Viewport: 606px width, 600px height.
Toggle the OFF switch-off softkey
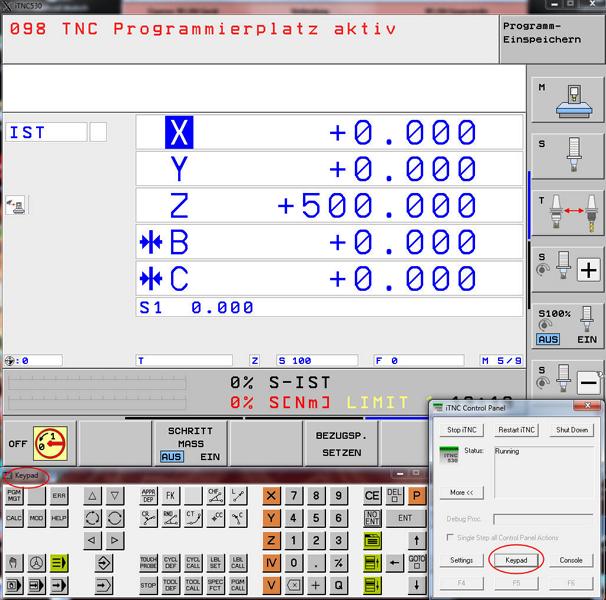(x=39, y=443)
